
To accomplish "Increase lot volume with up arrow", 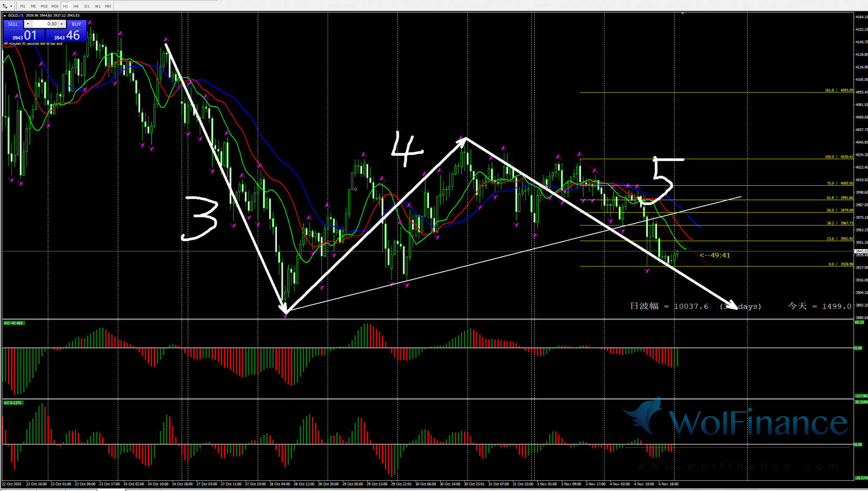I will click(62, 24).
